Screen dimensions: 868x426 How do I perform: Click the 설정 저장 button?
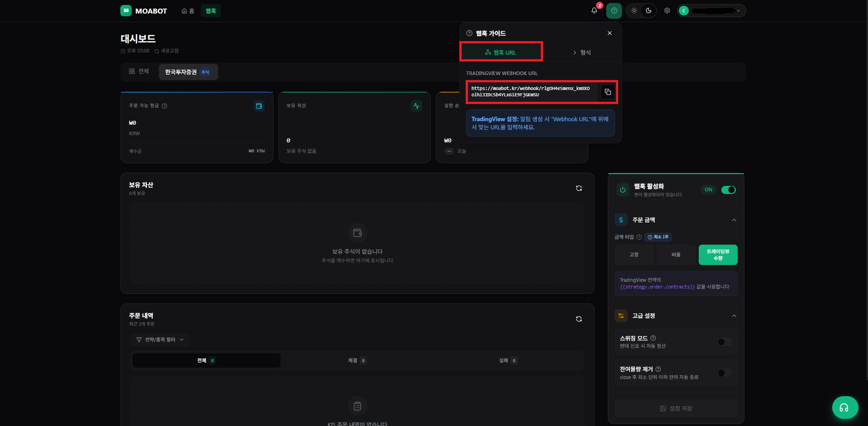point(676,408)
